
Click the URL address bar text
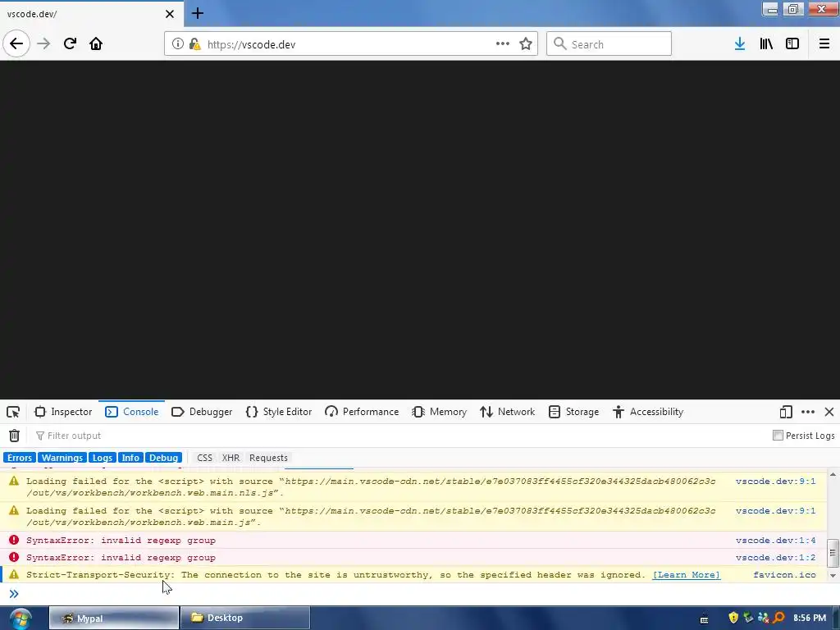[x=251, y=44]
